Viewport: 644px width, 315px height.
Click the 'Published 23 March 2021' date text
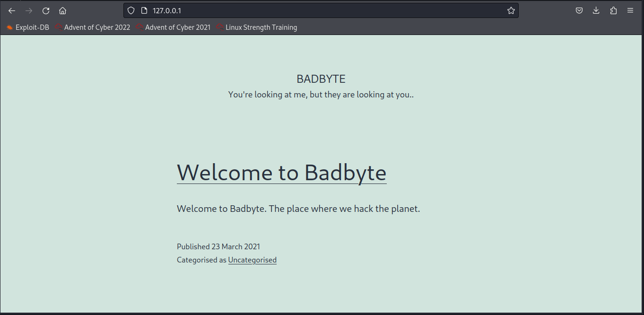click(x=218, y=246)
